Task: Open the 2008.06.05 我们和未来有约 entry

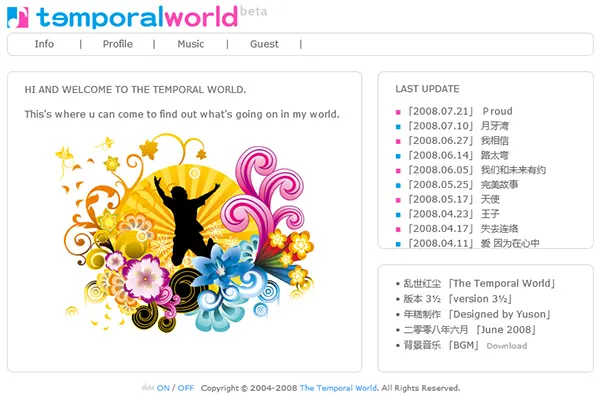Action: [477, 170]
